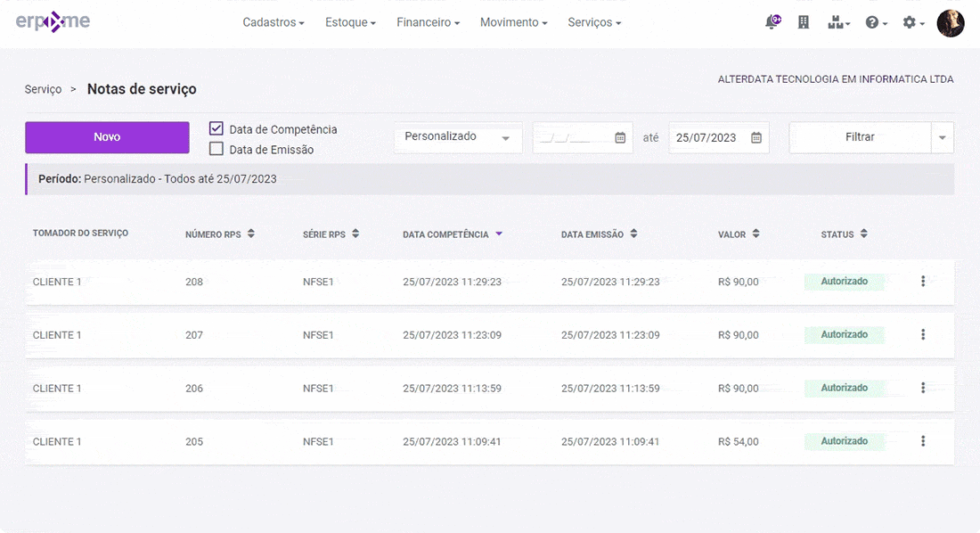Image resolution: width=980 pixels, height=533 pixels.
Task: Sort by the Valor column header
Action: (739, 234)
